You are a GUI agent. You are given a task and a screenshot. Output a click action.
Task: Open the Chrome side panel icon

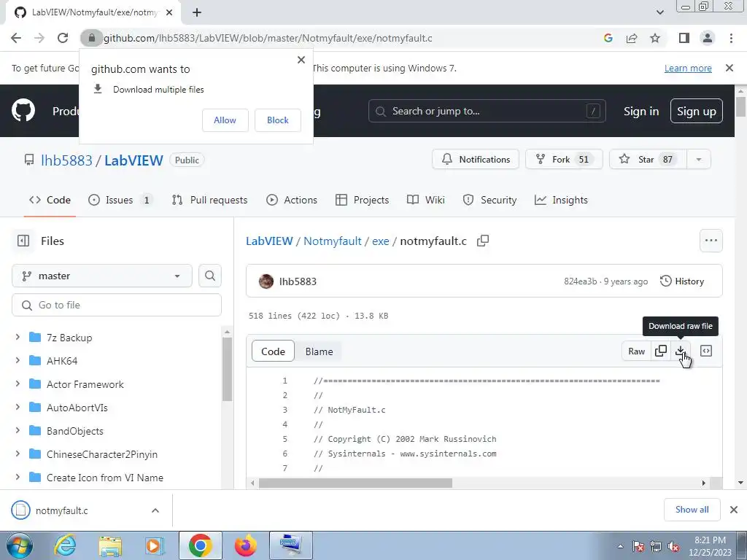684,38
